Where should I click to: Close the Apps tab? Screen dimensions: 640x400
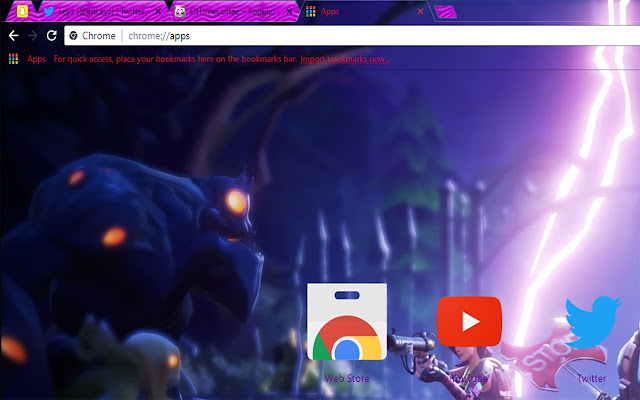(x=420, y=12)
